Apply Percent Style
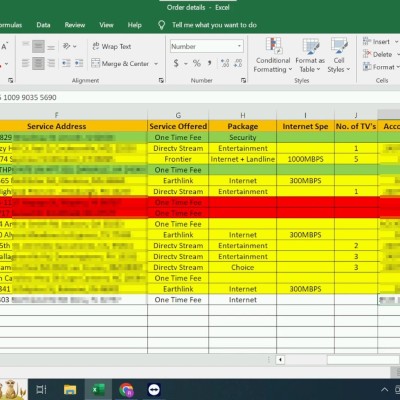 click(197, 63)
